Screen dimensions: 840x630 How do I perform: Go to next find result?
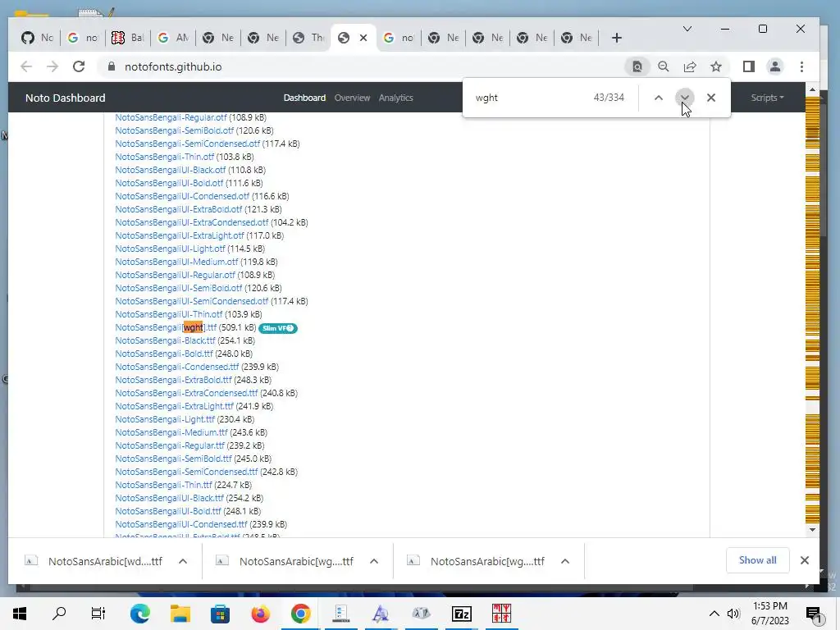tap(684, 98)
